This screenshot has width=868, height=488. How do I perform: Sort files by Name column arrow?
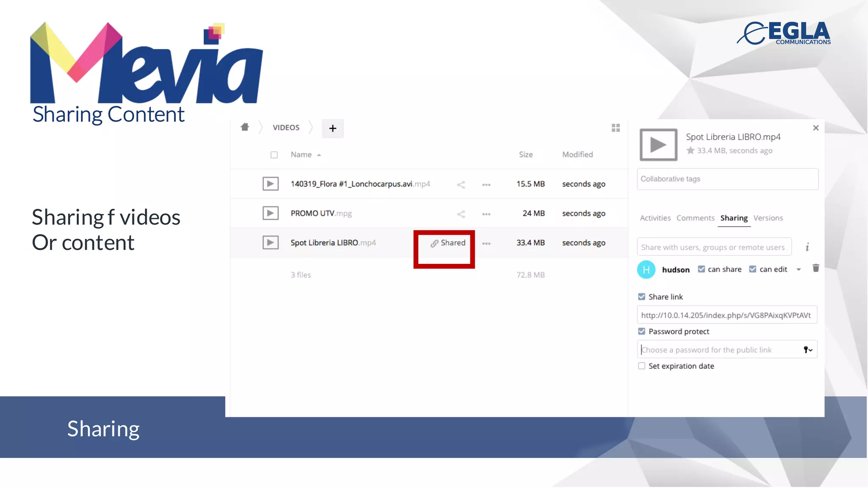[x=319, y=155]
